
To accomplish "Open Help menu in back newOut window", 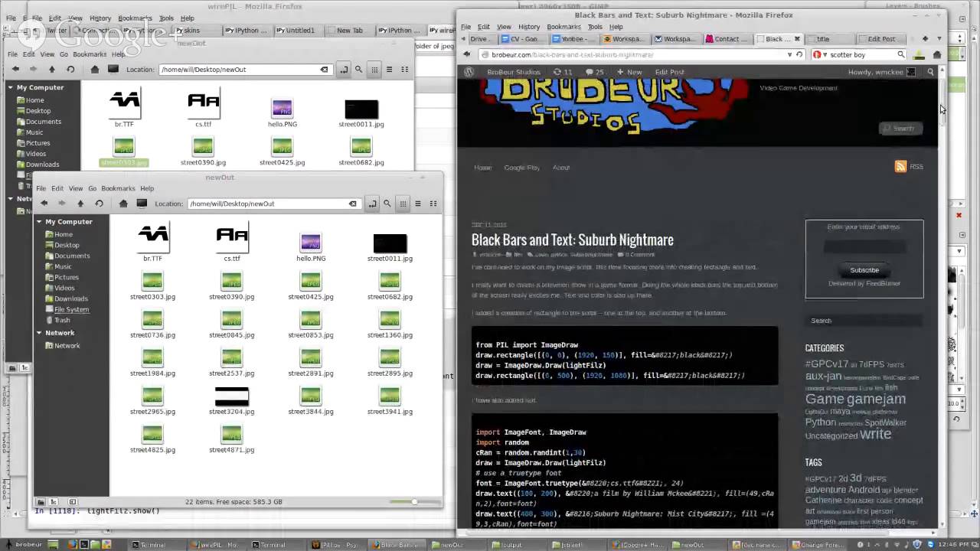I will (119, 54).
